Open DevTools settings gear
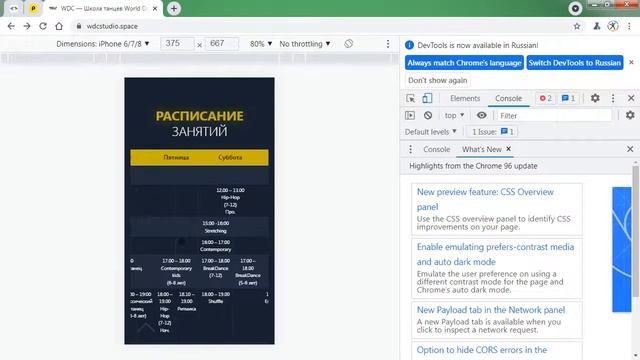The width and height of the screenshot is (640, 360). point(595,98)
